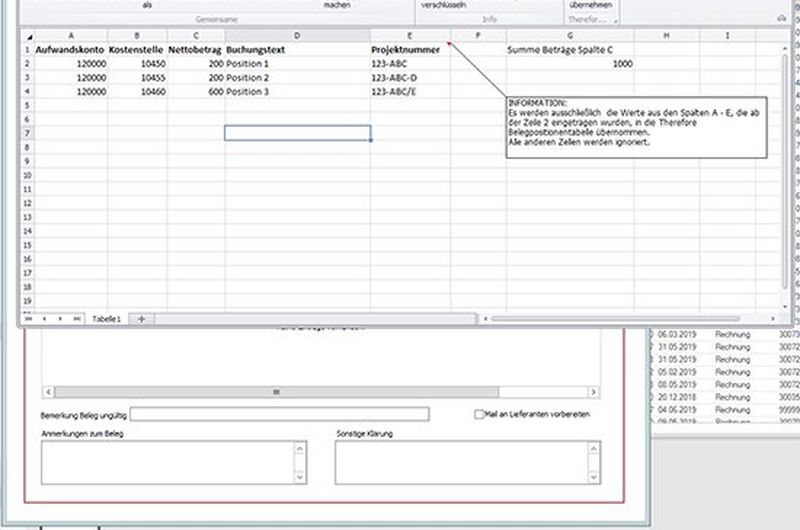Select the cell 'Position 3'
This screenshot has width=800, height=530.
pos(297,92)
